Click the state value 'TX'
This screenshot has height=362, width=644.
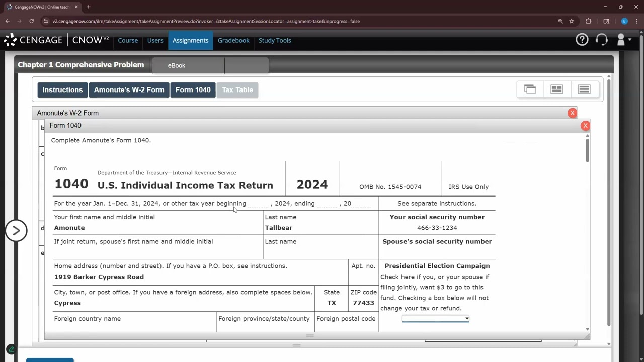click(x=332, y=303)
